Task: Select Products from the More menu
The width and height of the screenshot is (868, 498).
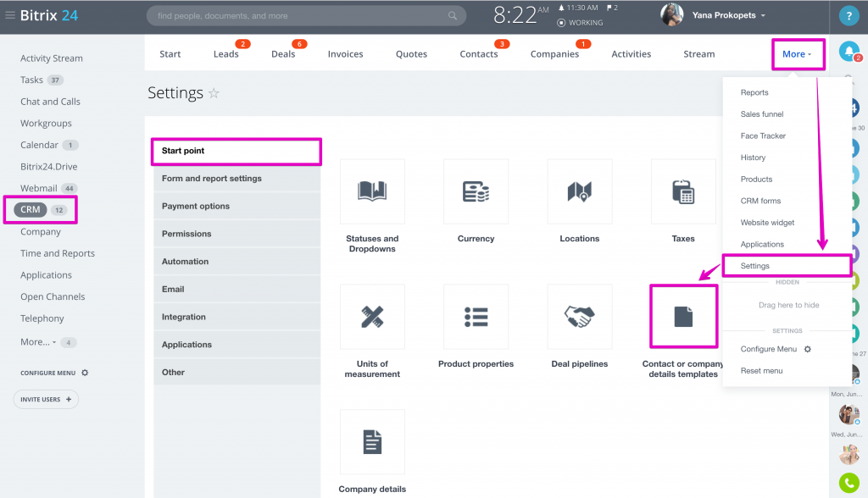Action: [756, 180]
